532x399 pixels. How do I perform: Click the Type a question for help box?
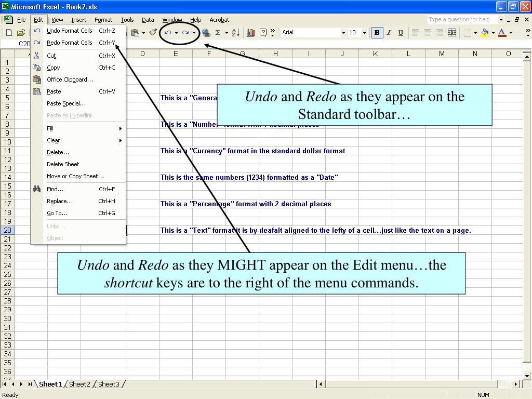462,19
